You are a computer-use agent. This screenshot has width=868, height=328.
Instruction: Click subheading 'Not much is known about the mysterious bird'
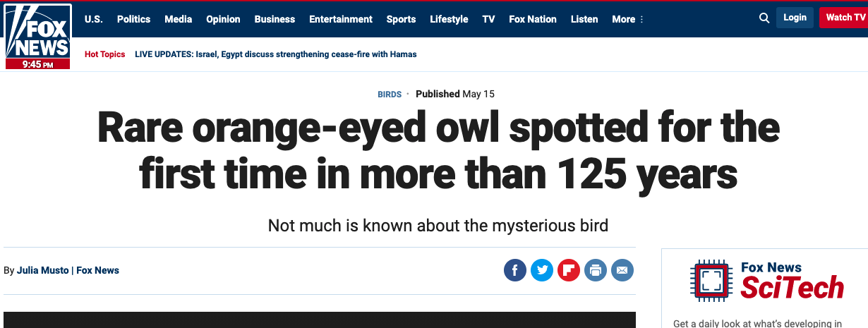click(438, 226)
